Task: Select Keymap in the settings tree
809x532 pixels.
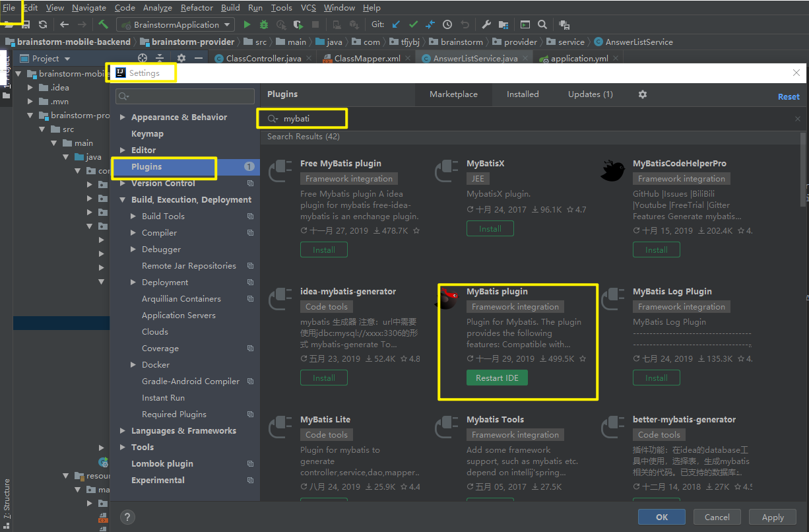Action: [x=147, y=133]
